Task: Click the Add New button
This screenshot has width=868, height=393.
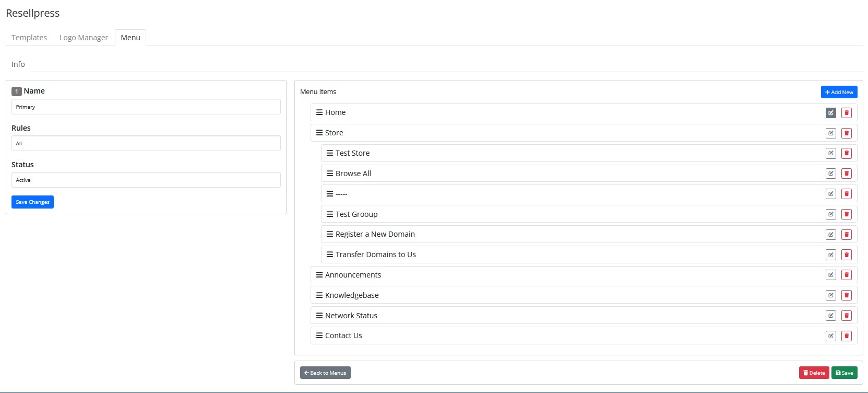Action: [839, 92]
